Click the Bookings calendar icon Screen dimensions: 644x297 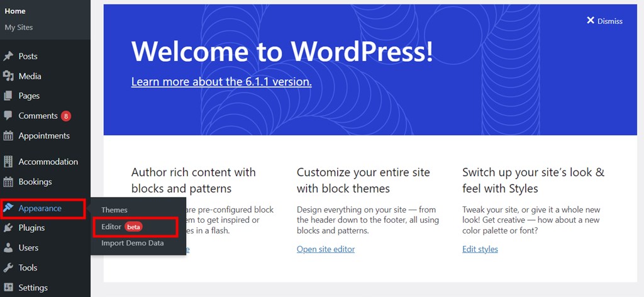[8, 182]
